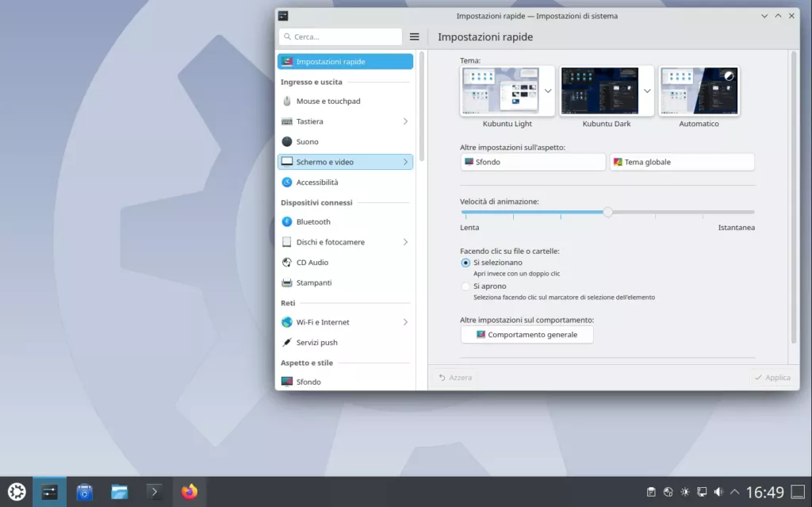Select the Si aprono radio option
812x507 pixels.
point(465,286)
